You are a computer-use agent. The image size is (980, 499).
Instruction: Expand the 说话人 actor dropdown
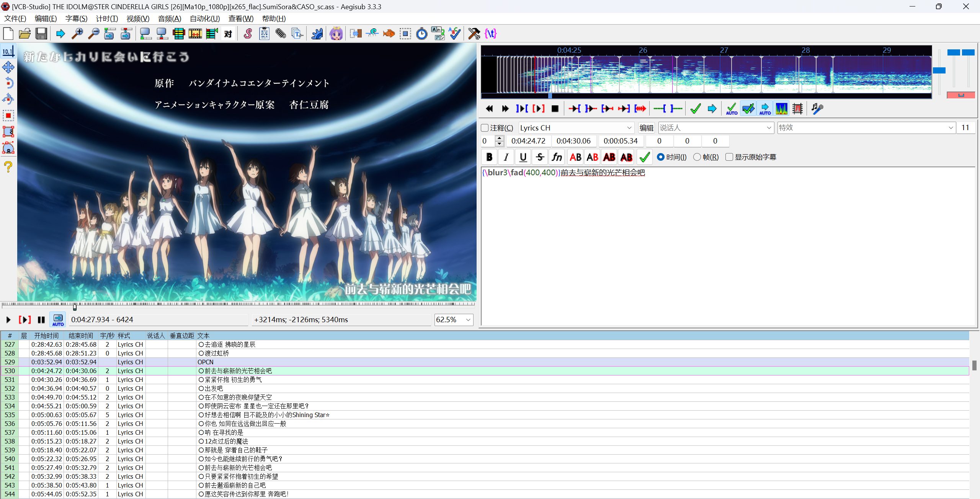(769, 128)
